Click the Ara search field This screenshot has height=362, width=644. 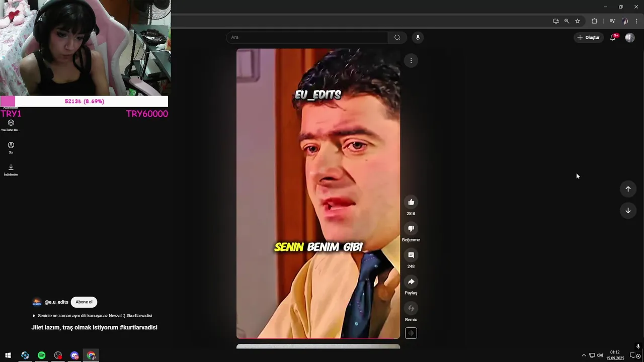point(307,37)
